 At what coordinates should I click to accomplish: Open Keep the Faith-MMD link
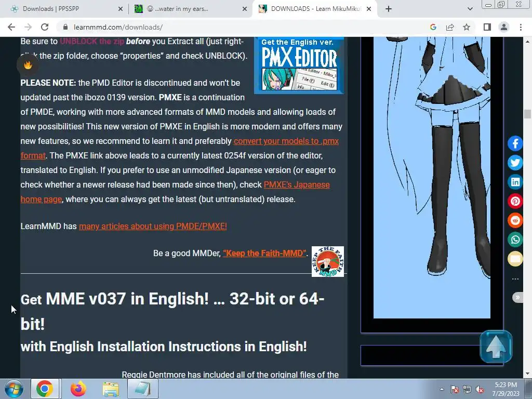(x=264, y=253)
